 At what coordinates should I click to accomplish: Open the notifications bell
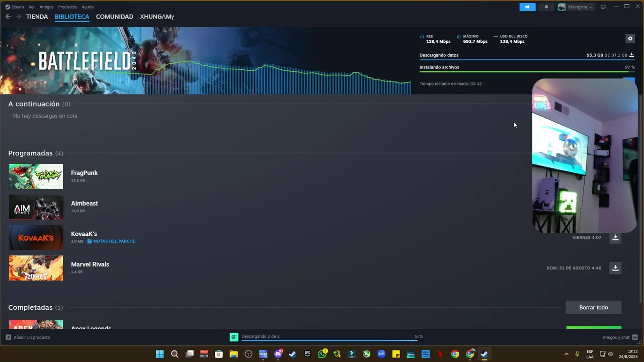[546, 7]
